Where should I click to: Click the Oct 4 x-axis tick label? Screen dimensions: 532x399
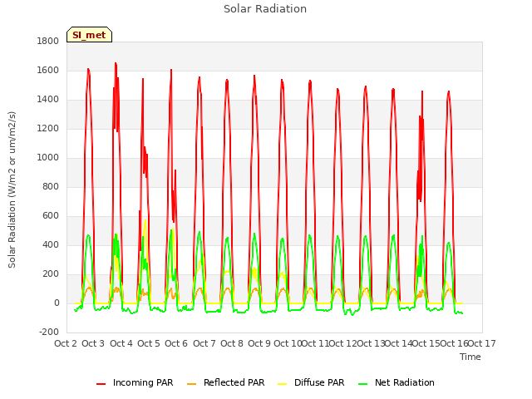tap(121, 343)
